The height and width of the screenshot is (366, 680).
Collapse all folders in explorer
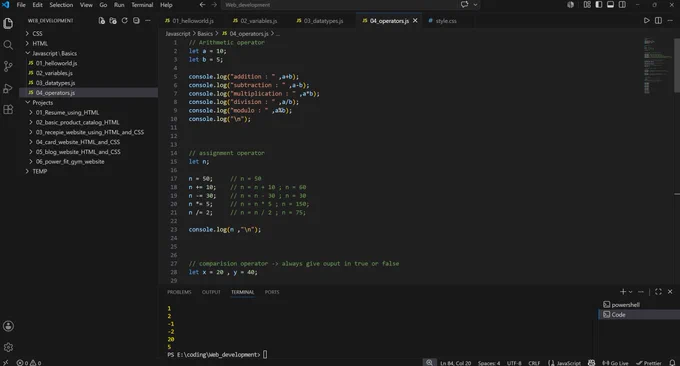136,21
